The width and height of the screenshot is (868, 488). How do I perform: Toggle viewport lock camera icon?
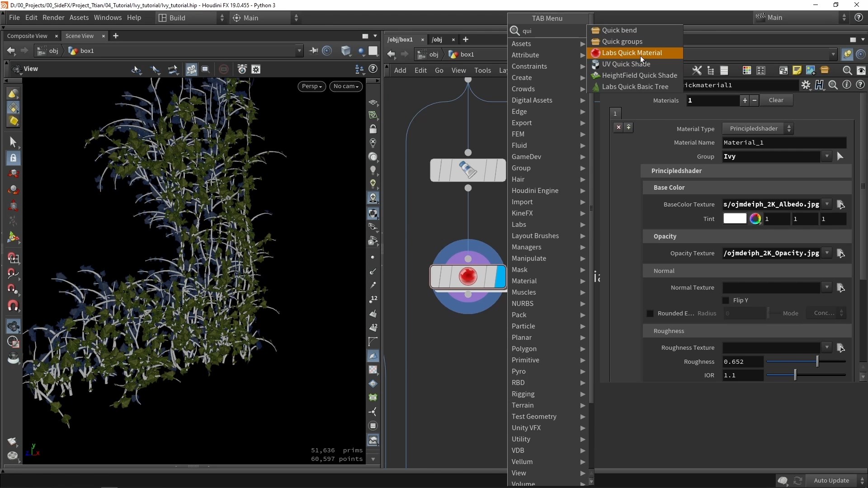(x=373, y=130)
